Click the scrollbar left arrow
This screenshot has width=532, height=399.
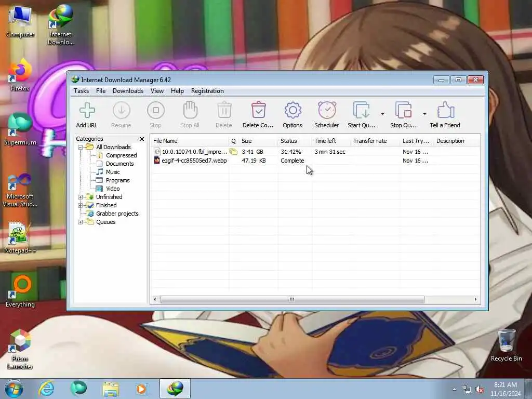pyautogui.click(x=155, y=299)
